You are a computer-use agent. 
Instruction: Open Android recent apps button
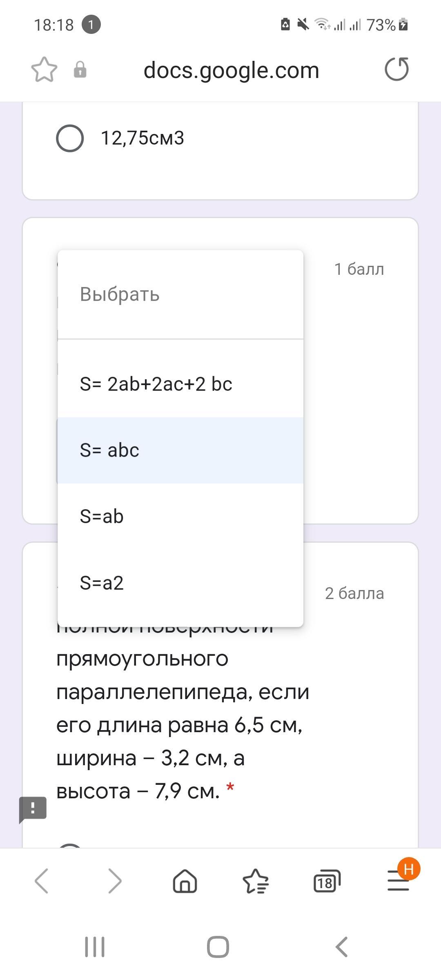95,947
